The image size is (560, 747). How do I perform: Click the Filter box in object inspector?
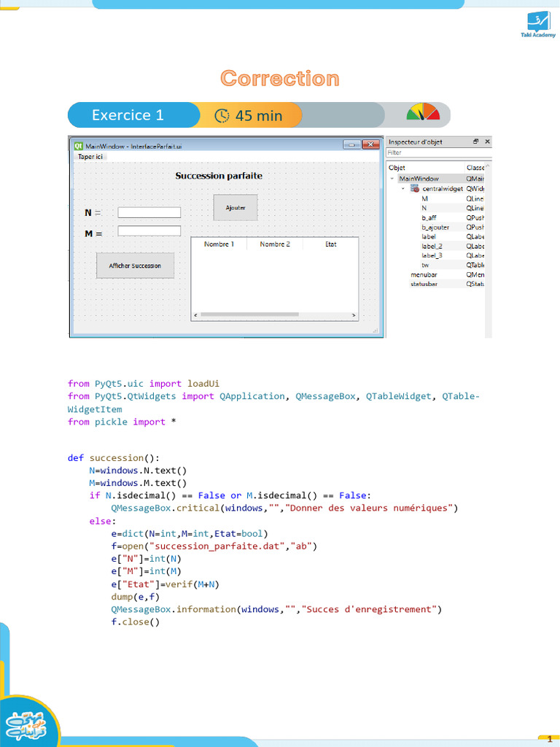tap(437, 153)
